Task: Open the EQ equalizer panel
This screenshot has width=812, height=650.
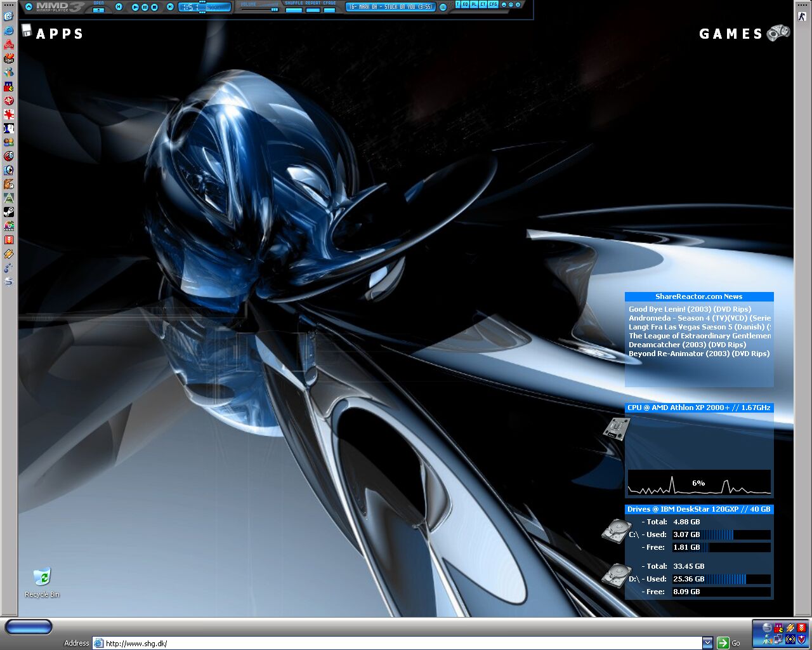Action: (x=466, y=4)
